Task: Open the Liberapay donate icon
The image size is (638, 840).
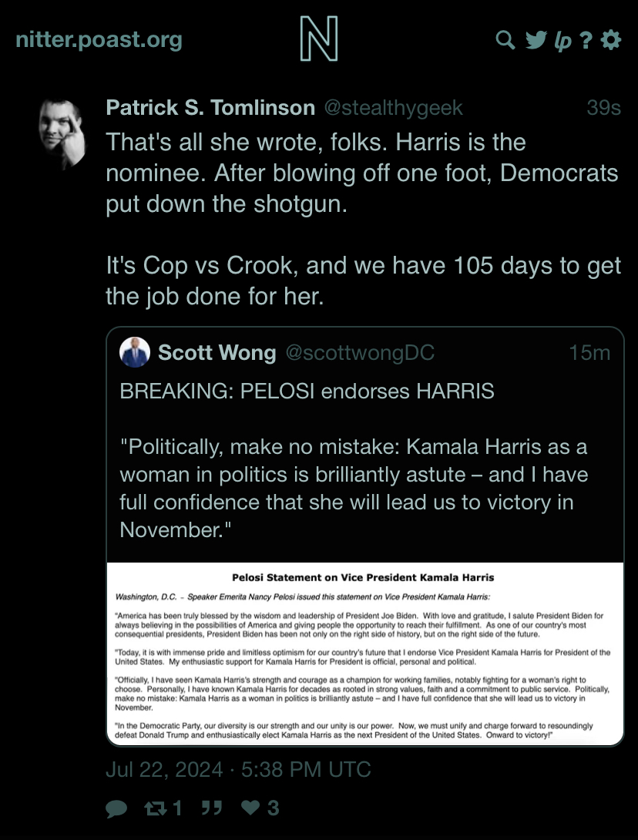Action: click(x=562, y=41)
